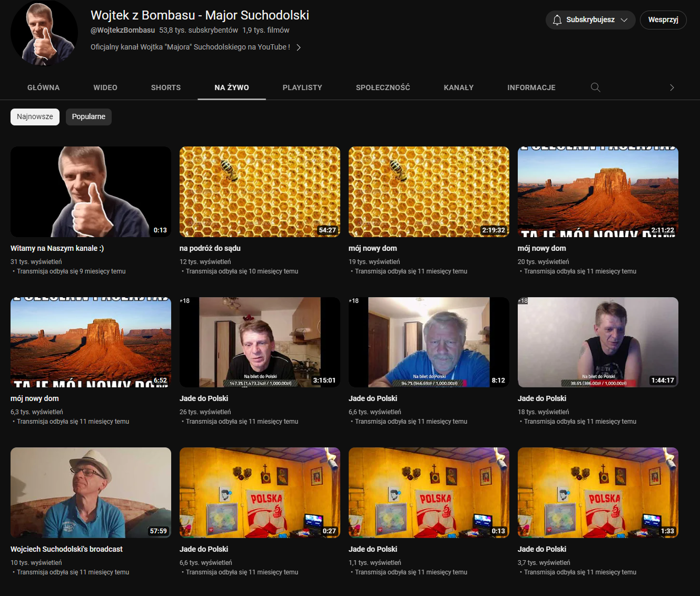The image size is (700, 596).
Task: Open 'mój nowy dom' title with 20 tys. views
Action: tap(542, 248)
